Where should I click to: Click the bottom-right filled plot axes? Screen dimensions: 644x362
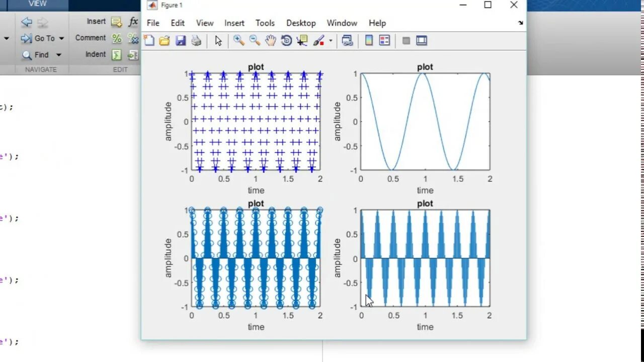point(425,258)
